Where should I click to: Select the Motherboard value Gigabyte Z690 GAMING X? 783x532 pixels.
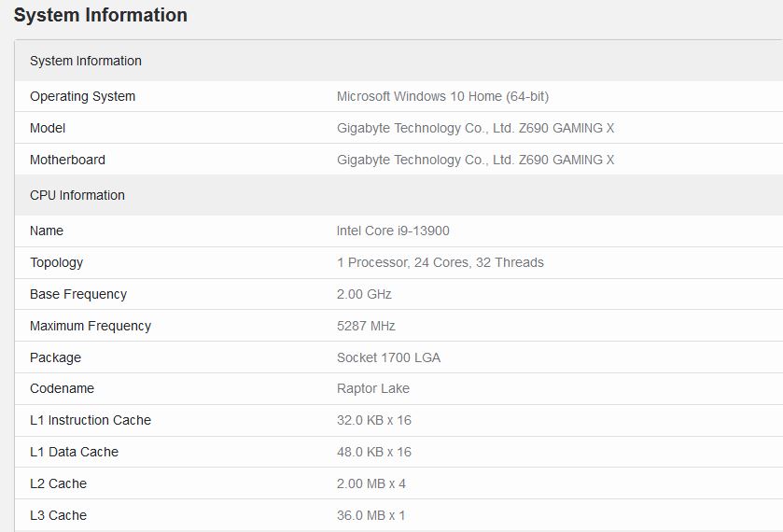pos(475,160)
